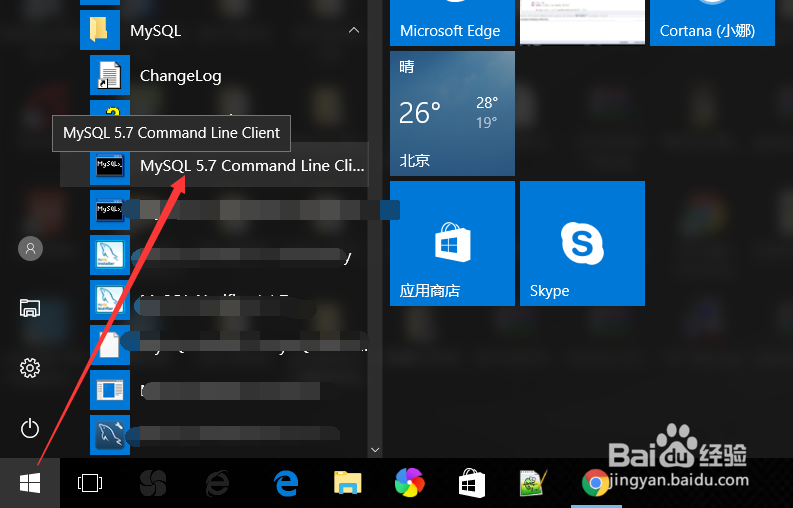Open the 北京 weather tile

tap(452, 113)
